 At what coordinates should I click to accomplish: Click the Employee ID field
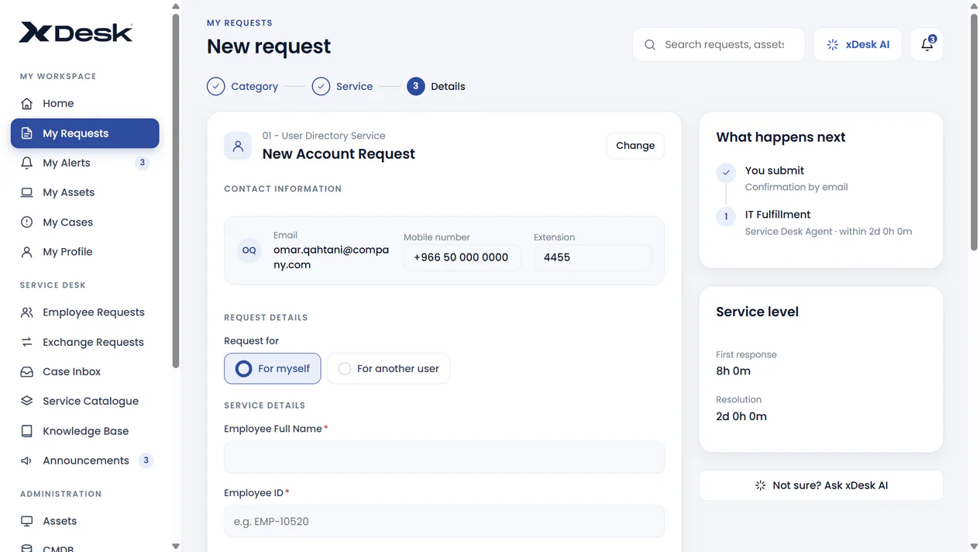(x=444, y=522)
